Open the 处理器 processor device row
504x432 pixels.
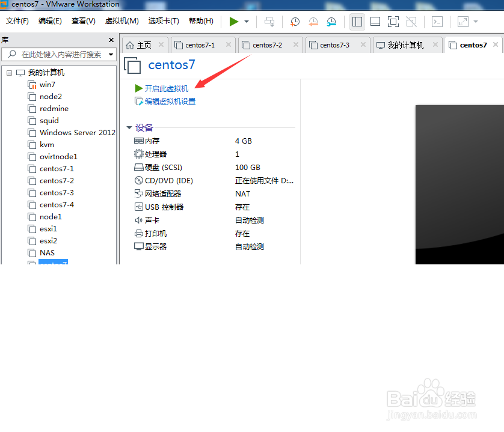pos(214,154)
